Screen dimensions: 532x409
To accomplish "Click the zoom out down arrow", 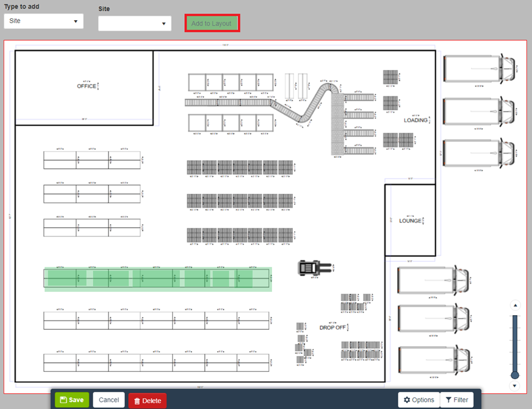I will click(x=515, y=385).
